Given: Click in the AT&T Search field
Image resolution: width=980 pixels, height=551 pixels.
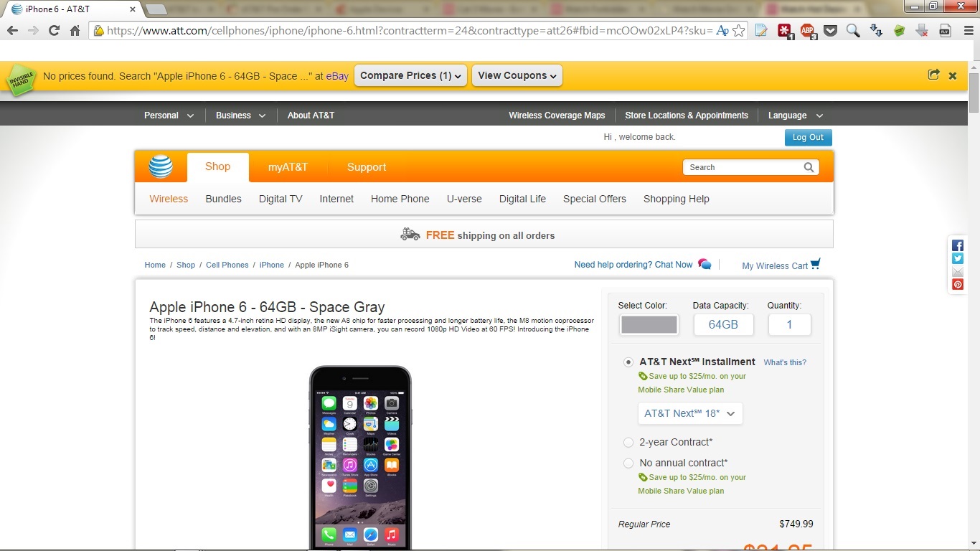Looking at the screenshot, I should (x=743, y=167).
